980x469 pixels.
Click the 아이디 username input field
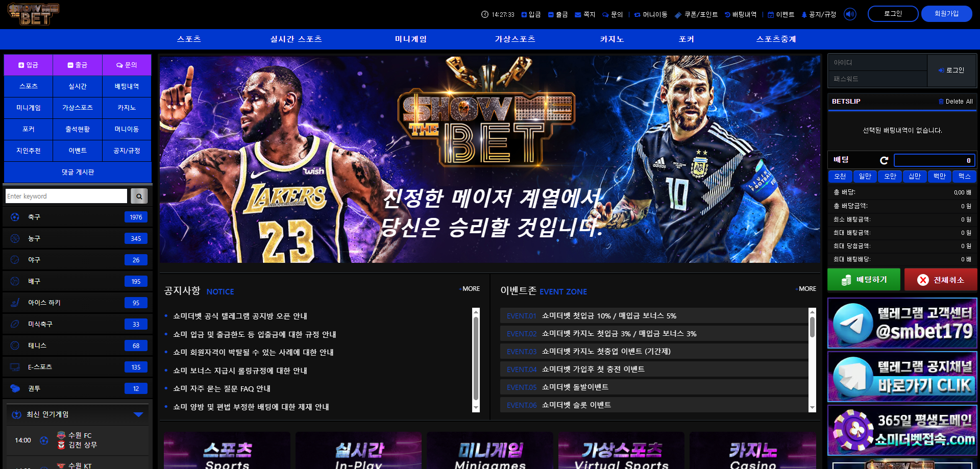(877, 62)
